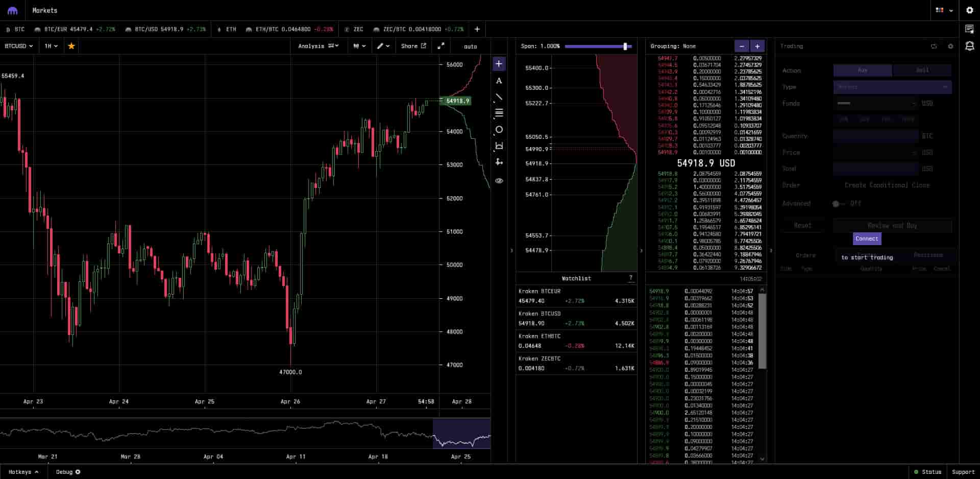Expand chart to fullscreen

[x=441, y=46]
